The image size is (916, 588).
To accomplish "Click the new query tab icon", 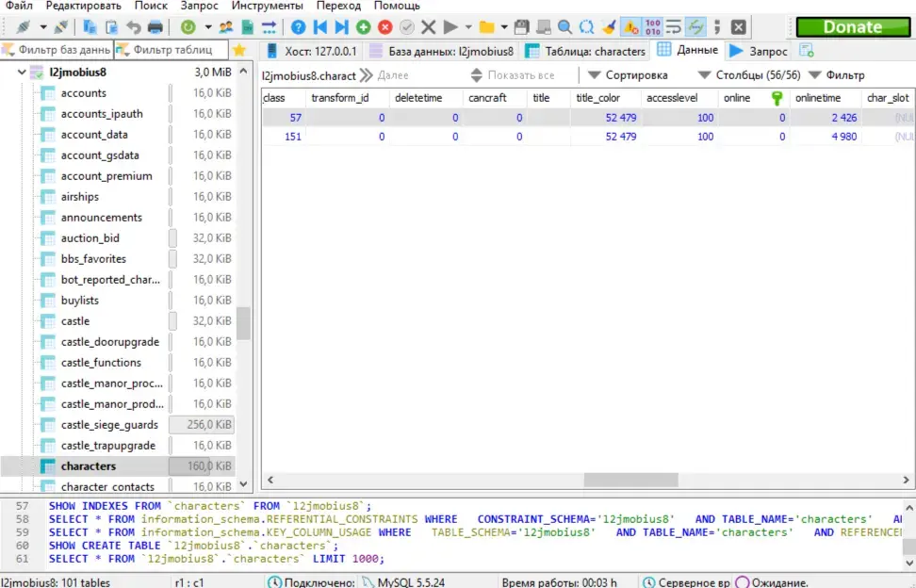I will coord(806,51).
